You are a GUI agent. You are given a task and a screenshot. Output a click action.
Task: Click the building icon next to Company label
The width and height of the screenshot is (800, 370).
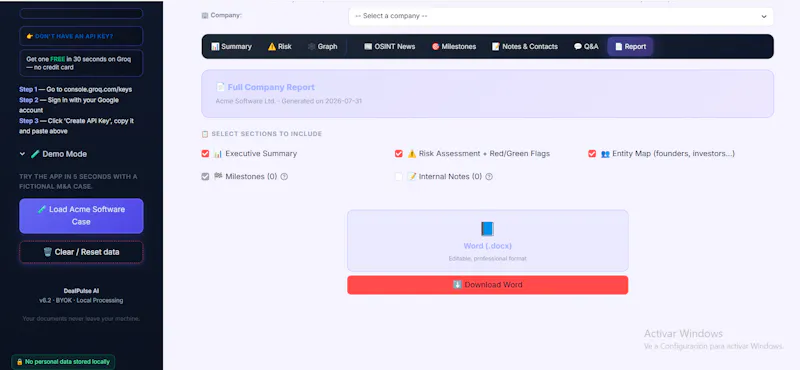(x=205, y=15)
